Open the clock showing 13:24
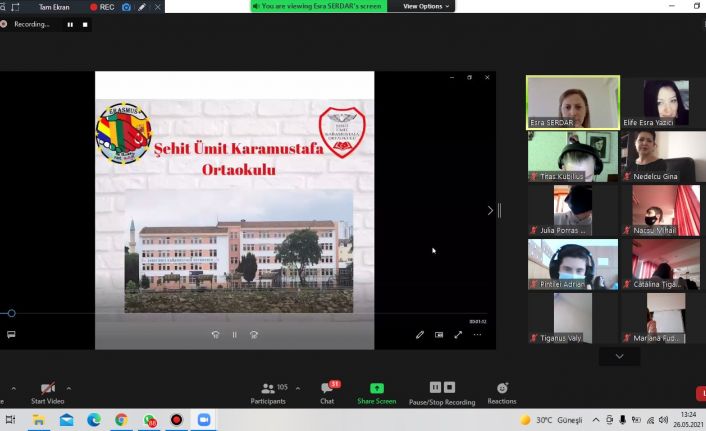The height and width of the screenshot is (431, 706). tap(688, 419)
